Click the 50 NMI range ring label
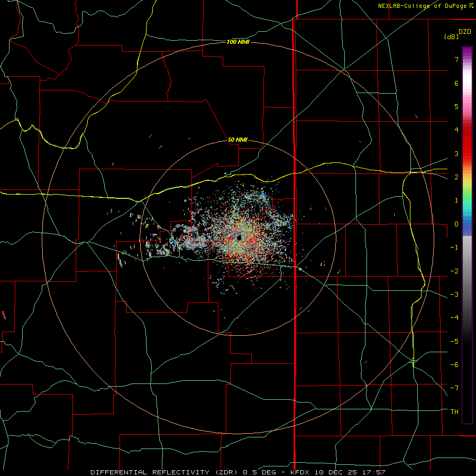Viewport: 476px width, 476px height. (237, 140)
